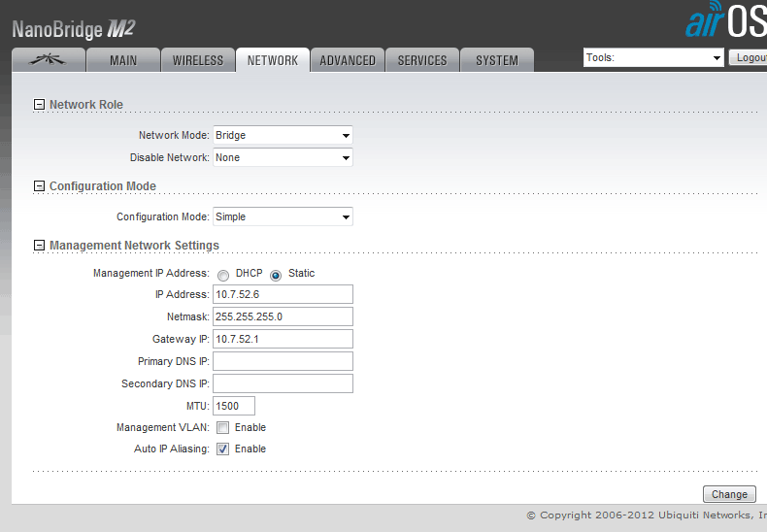Open the Tools dropdown
The width and height of the screenshot is (767, 532).
tap(653, 57)
